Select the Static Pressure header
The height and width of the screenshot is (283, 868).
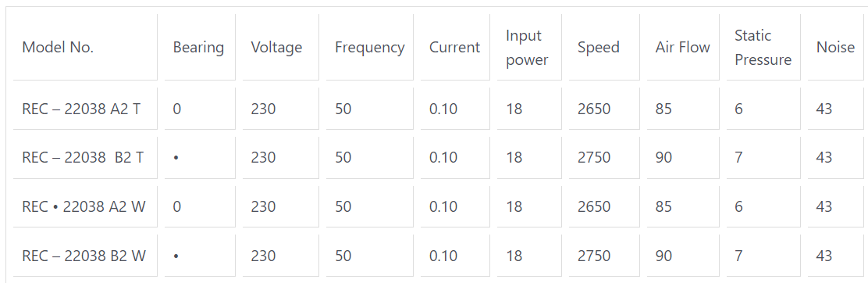[763, 48]
